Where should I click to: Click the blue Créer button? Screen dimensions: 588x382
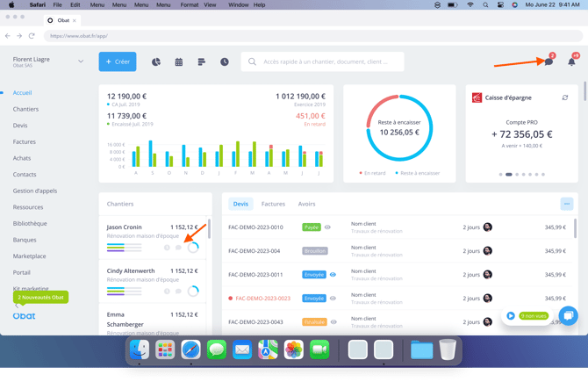point(118,61)
